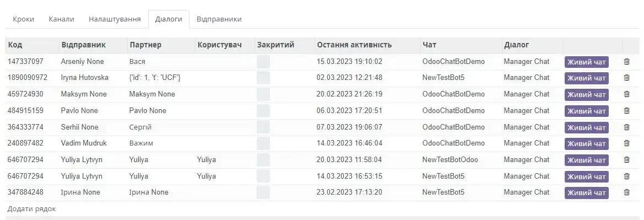The height and width of the screenshot is (220, 644).
Task: Open Живий чат for Yuliya row dated 14.03.2023
Action: 587,176
